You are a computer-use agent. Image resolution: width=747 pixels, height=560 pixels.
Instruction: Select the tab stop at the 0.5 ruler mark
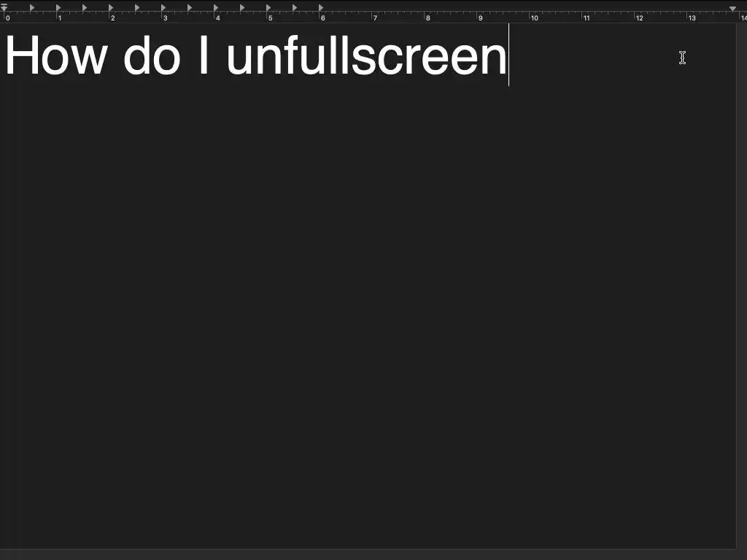pyautogui.click(x=32, y=7)
